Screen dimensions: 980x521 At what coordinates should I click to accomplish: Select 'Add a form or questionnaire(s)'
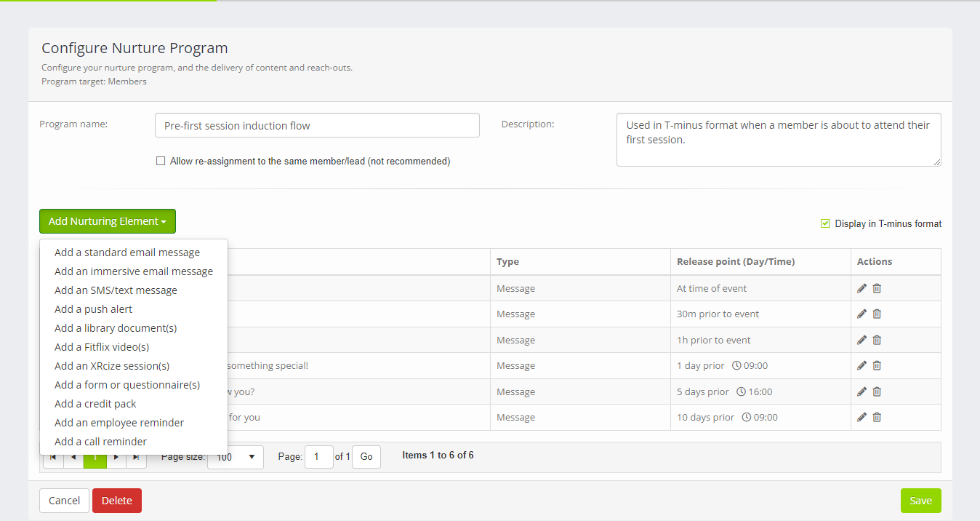(x=127, y=385)
